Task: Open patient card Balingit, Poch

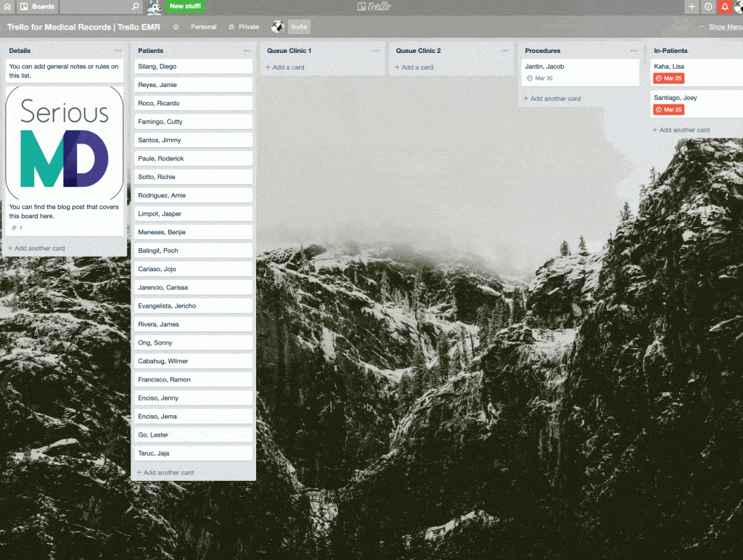Action: pyautogui.click(x=193, y=251)
